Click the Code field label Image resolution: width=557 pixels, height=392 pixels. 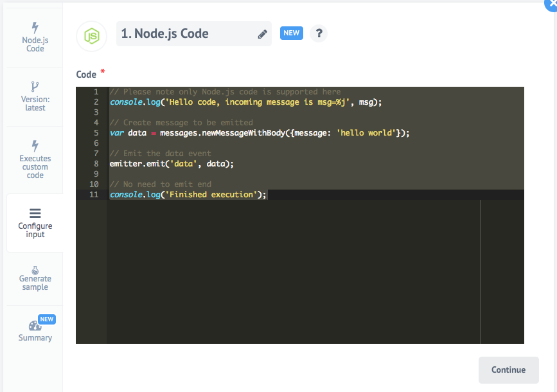86,75
